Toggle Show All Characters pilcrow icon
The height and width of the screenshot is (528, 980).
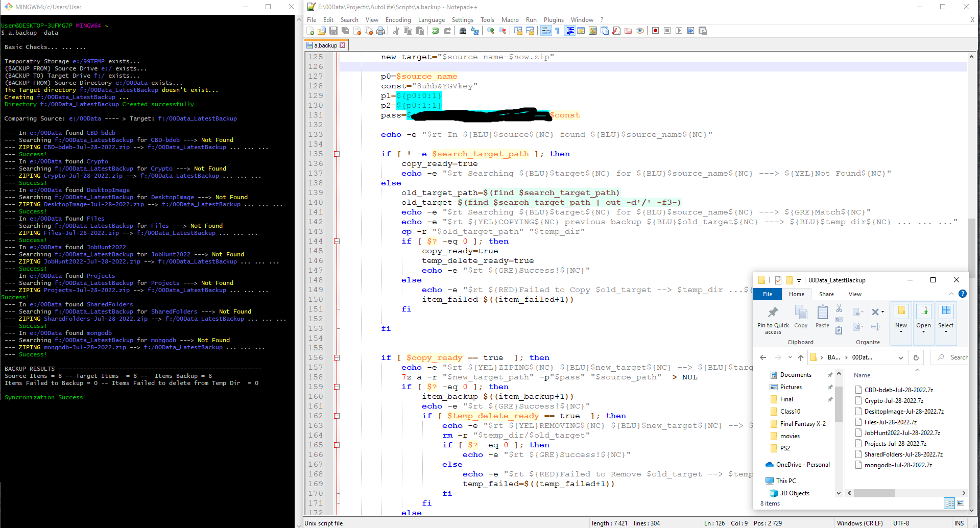(x=557, y=31)
